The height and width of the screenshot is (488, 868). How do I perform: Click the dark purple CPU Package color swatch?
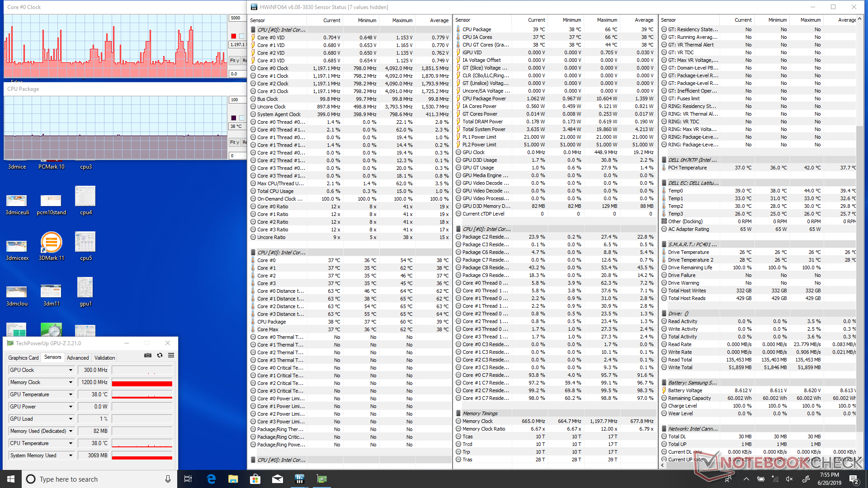[x=233, y=118]
